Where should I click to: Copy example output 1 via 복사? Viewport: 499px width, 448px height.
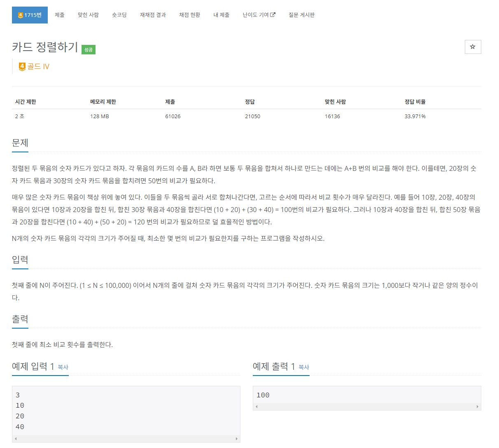(304, 367)
